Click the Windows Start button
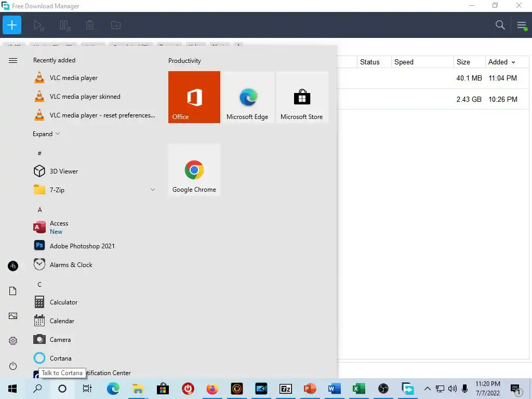 coord(12,389)
